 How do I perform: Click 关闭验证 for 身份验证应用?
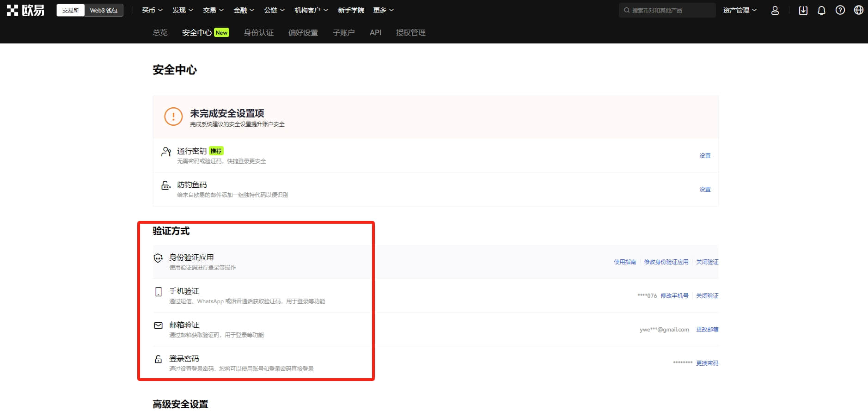pyautogui.click(x=707, y=262)
